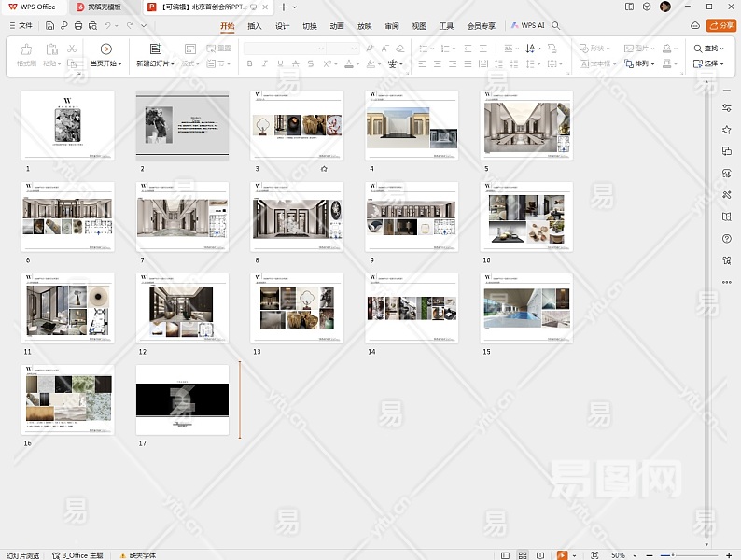Click the fit-to-window icon in status bar
Viewport: 741px width, 560px height.
[x=595, y=554]
